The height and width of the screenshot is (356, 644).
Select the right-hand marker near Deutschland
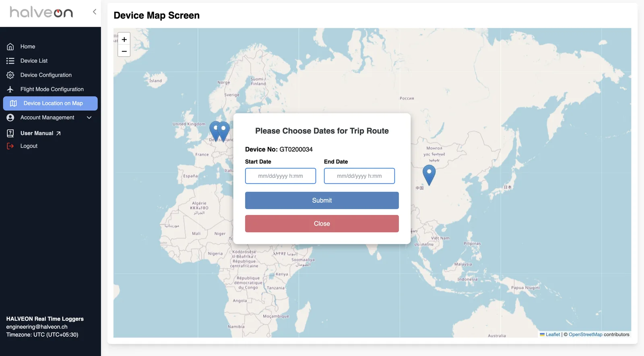(223, 132)
